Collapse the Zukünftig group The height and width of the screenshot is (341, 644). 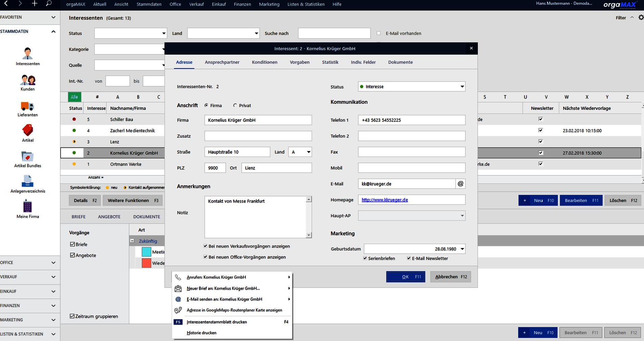(x=132, y=241)
